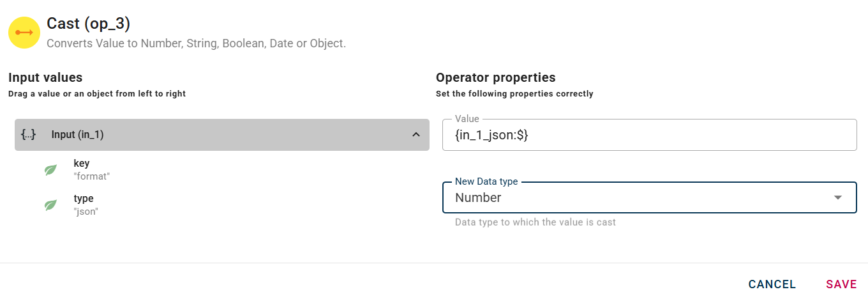Collapse the Input (in_1) chevron
This screenshot has height=301, width=868.
point(415,135)
